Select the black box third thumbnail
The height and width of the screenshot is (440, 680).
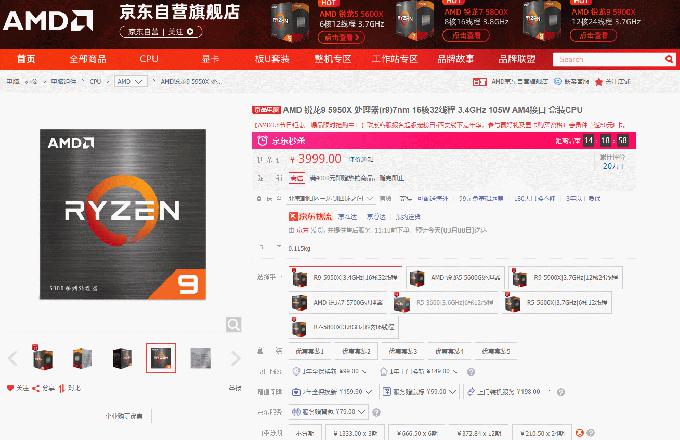122,358
